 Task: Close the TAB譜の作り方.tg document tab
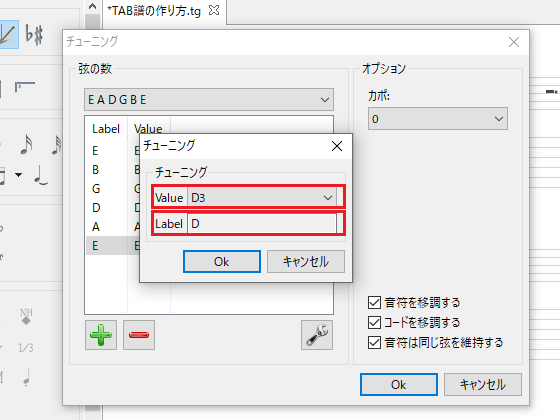[214, 10]
